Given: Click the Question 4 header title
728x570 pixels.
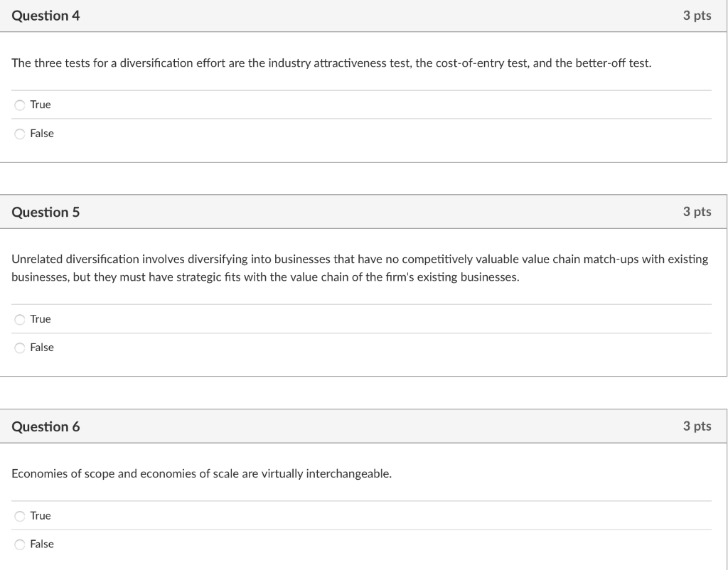Looking at the screenshot, I should point(46,16).
